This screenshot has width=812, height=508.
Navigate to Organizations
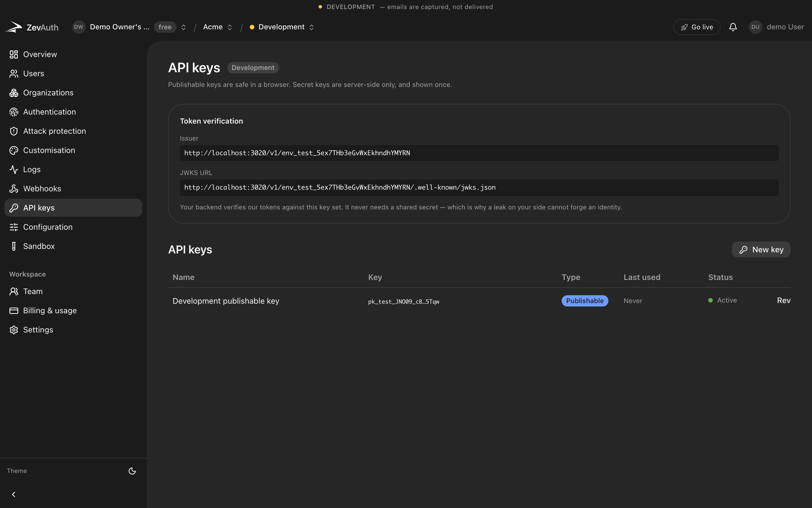[73, 93]
